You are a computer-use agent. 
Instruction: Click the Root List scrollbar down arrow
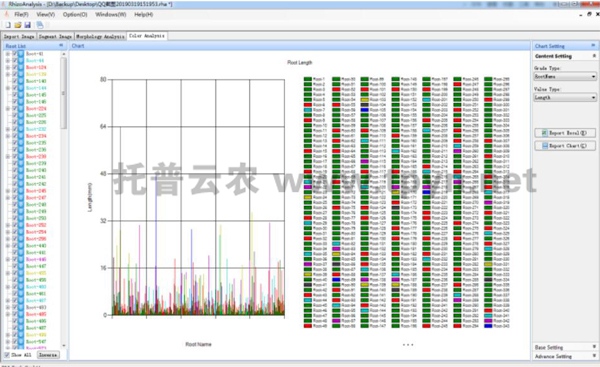(64, 346)
